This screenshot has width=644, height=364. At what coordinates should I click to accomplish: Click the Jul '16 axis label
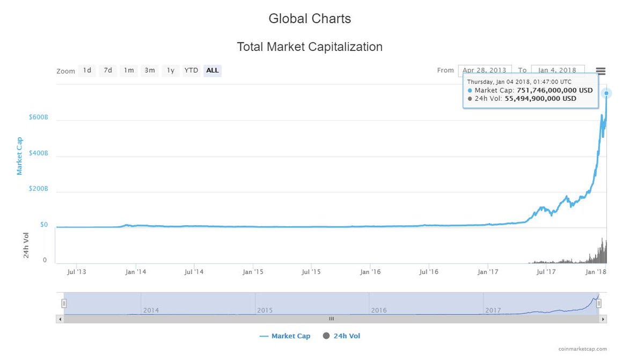click(429, 272)
